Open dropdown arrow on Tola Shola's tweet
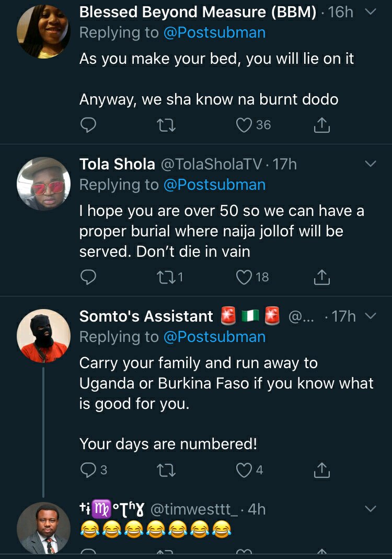 pyautogui.click(x=370, y=164)
